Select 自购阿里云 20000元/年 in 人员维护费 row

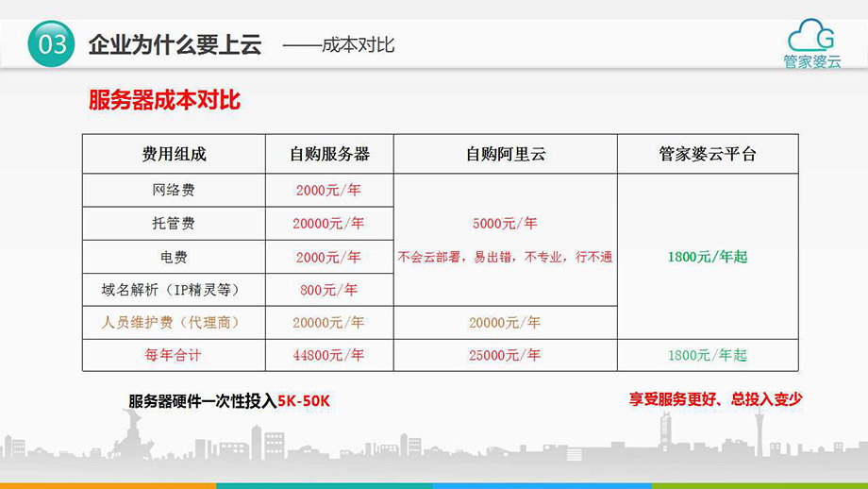coord(505,322)
